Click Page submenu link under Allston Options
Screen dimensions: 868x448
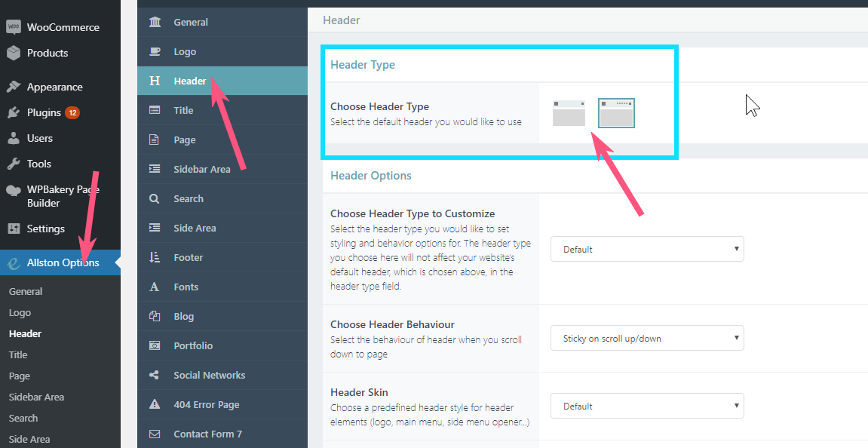[20, 376]
